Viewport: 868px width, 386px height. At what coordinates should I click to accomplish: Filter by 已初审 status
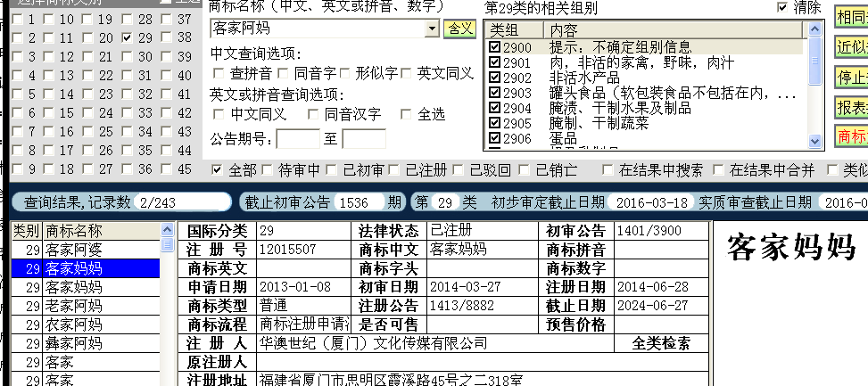331,169
